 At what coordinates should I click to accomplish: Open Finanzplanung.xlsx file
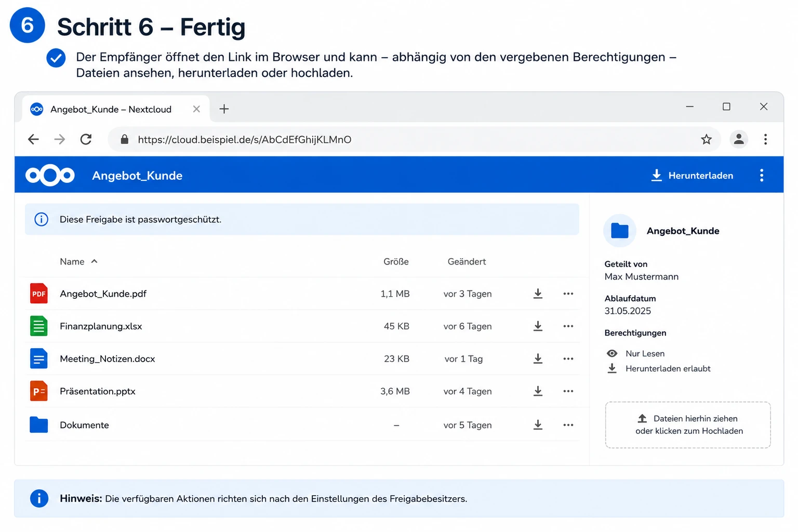pyautogui.click(x=101, y=326)
